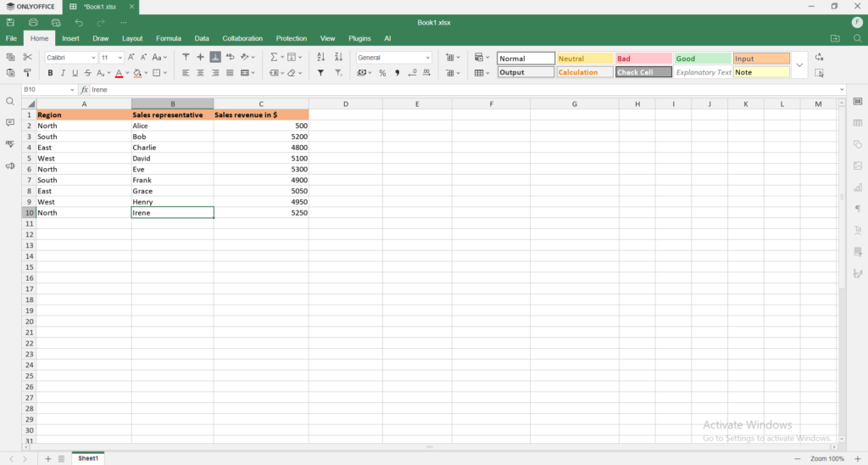The width and height of the screenshot is (868, 465).
Task: Open the File menu
Action: pyautogui.click(x=11, y=38)
